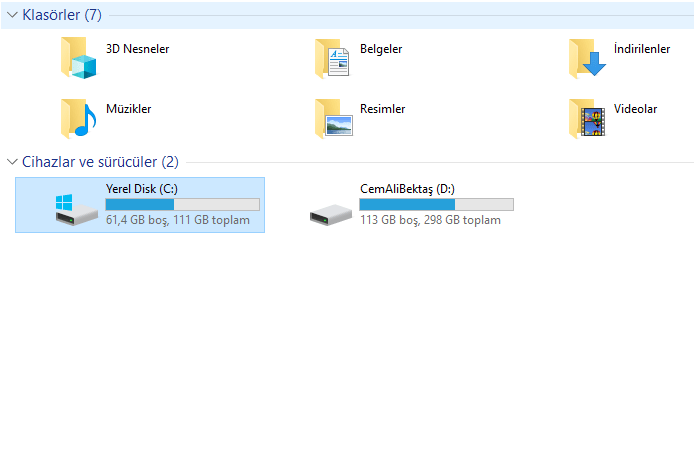Select the Videolar folder icon
This screenshot has height=456, width=694.
[587, 118]
